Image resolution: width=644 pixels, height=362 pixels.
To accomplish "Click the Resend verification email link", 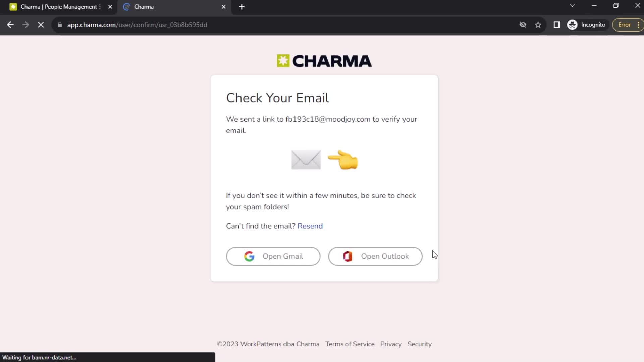I will pyautogui.click(x=310, y=226).
